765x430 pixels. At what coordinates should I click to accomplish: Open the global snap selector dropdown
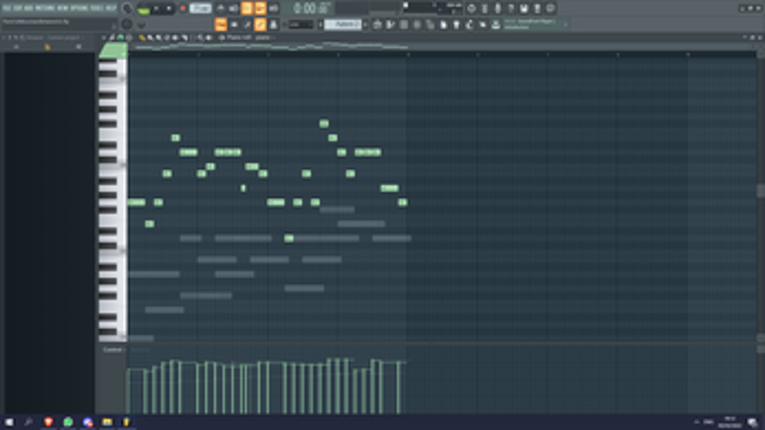(x=301, y=24)
